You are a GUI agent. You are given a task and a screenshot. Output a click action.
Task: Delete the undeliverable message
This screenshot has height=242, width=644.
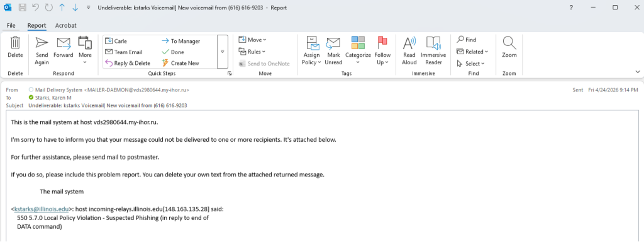(x=15, y=47)
